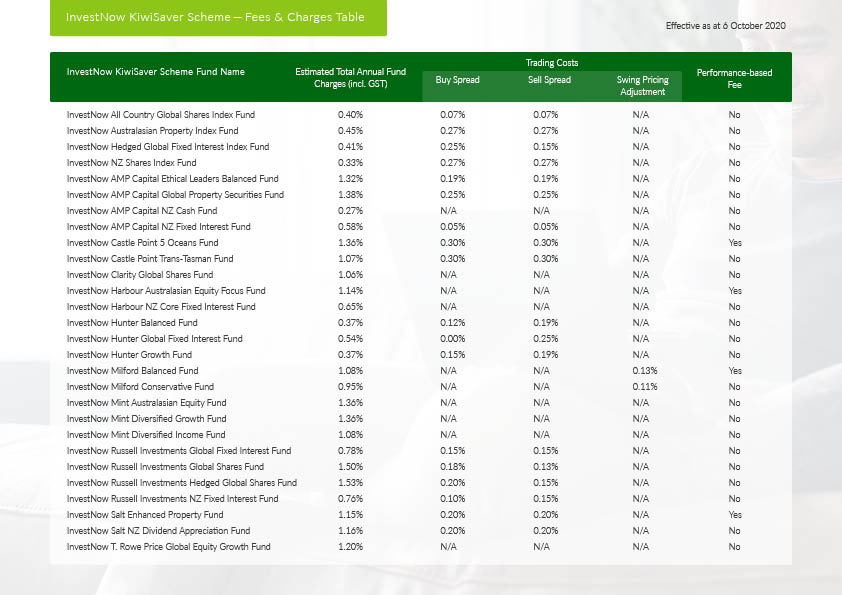The image size is (842, 595).
Task: Select the Performance-based Fee column header
Action: pyautogui.click(x=734, y=79)
